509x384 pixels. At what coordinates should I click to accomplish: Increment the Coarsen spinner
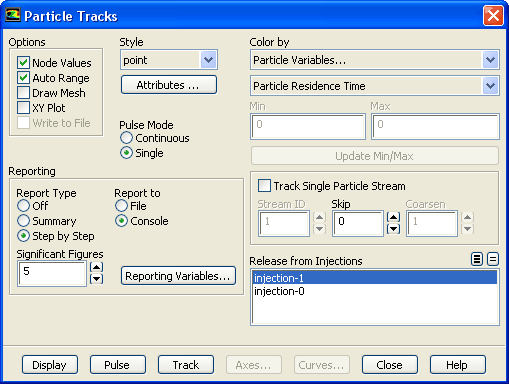pyautogui.click(x=467, y=217)
